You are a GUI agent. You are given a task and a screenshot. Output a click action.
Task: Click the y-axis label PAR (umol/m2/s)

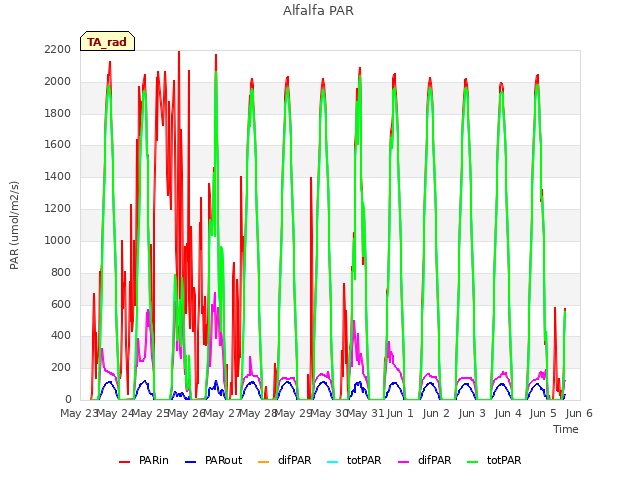click(x=14, y=225)
